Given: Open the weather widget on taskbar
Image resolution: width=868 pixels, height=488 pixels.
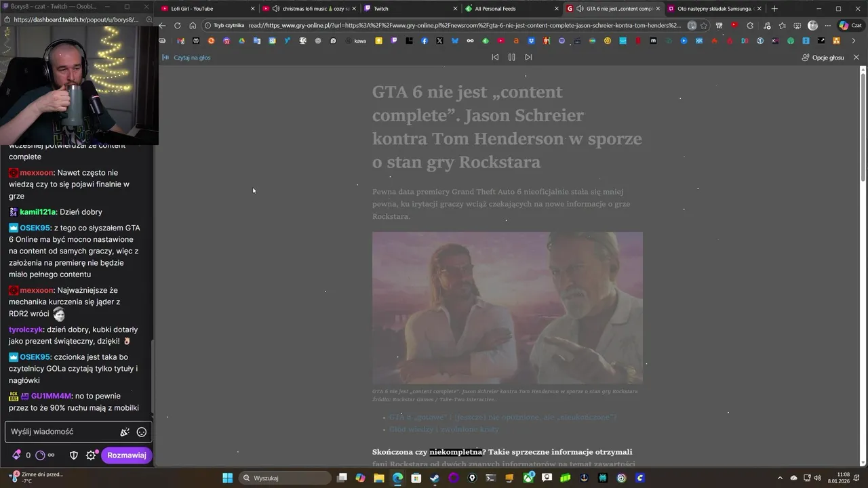Looking at the screenshot, I should 35,478.
